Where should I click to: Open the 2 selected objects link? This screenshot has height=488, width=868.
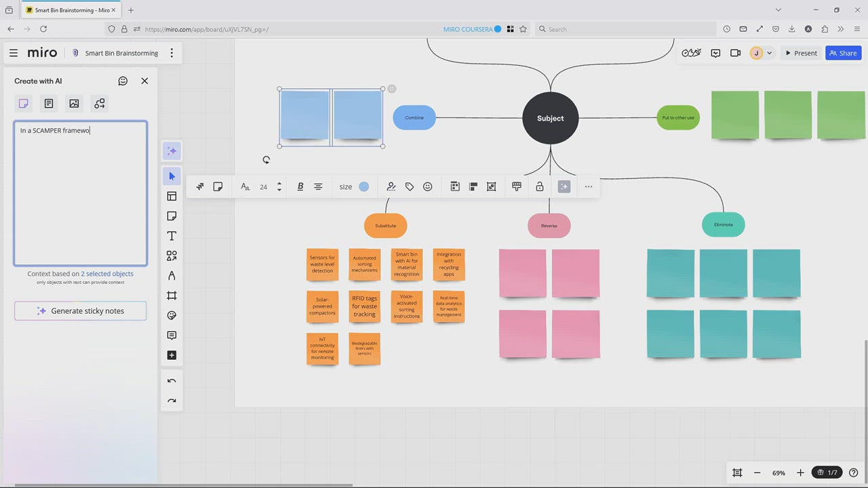[x=107, y=274]
